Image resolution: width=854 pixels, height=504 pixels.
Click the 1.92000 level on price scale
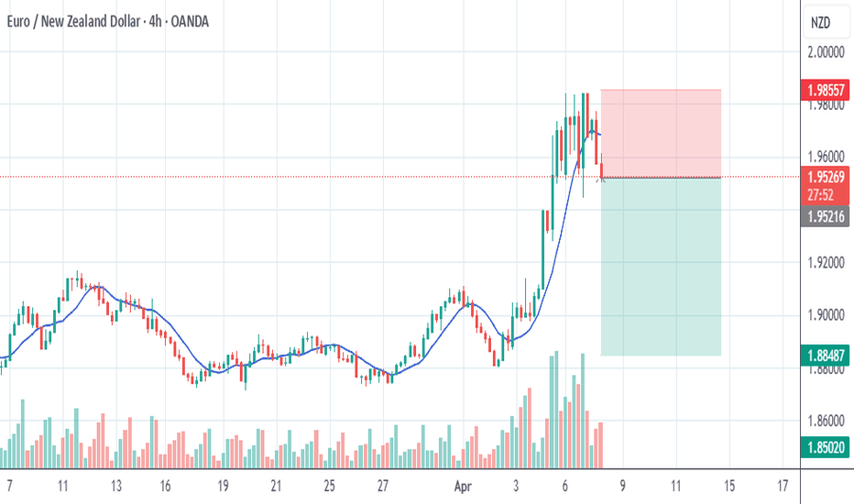coord(826,263)
